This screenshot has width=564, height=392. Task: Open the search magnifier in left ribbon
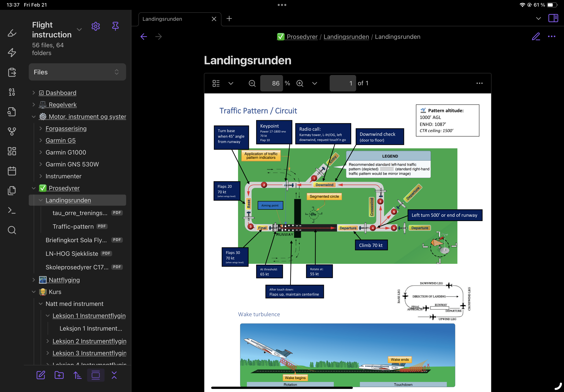coord(12,230)
